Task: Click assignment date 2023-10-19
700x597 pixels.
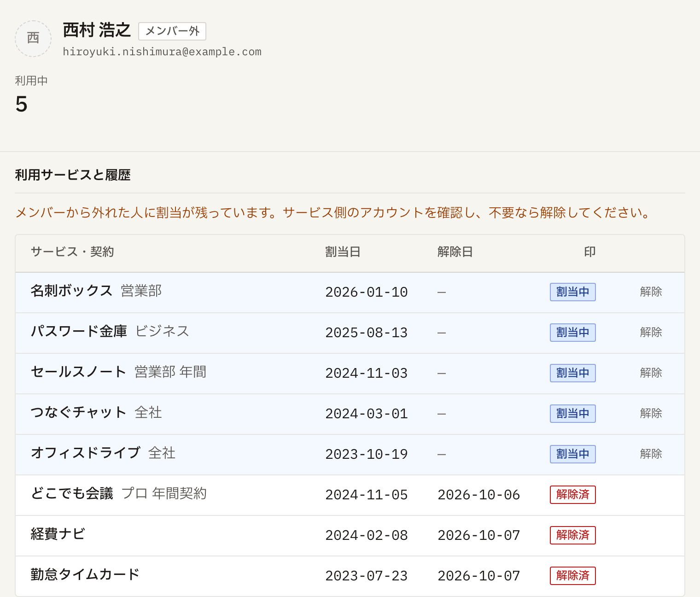Action: pyautogui.click(x=367, y=454)
